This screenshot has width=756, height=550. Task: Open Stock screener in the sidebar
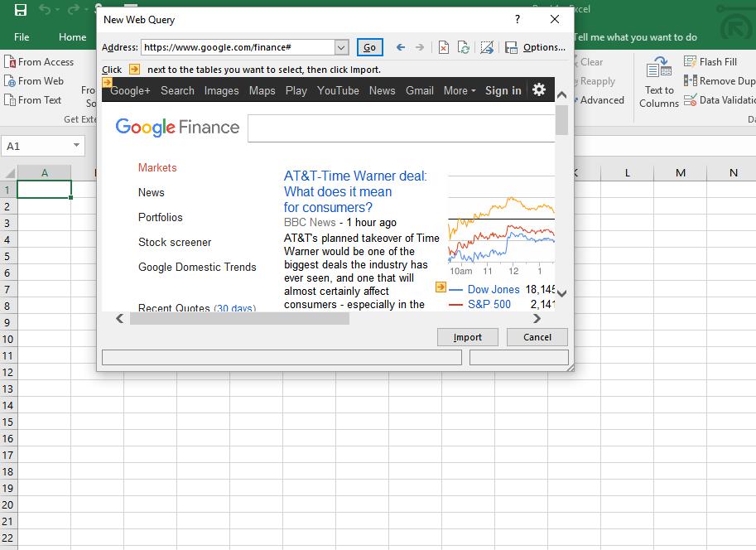pos(175,242)
